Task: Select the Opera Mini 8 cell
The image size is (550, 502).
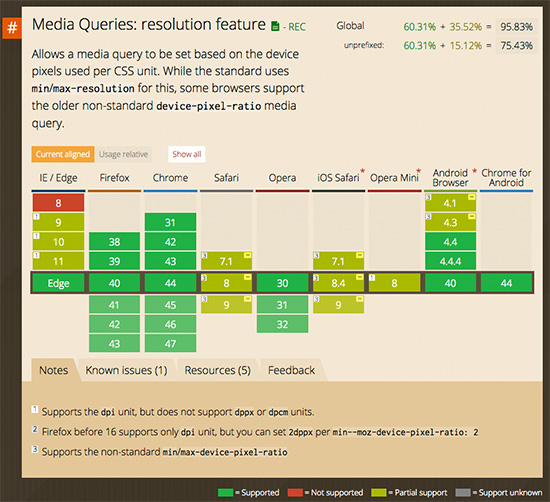Action: (x=395, y=283)
